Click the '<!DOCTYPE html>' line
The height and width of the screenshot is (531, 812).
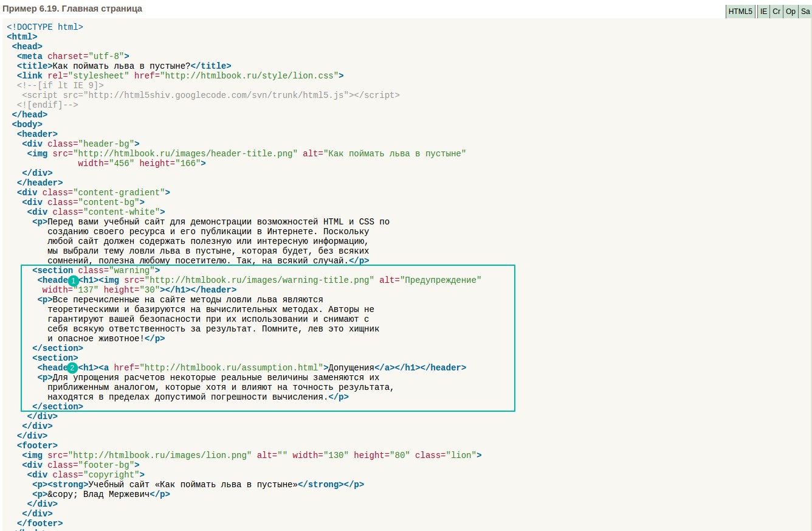[x=45, y=27]
